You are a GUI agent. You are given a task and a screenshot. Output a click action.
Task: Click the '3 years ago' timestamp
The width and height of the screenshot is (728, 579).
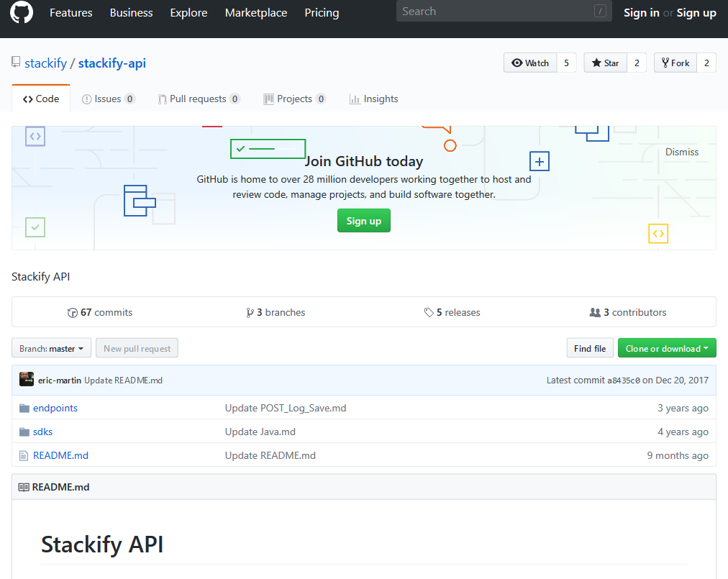683,408
